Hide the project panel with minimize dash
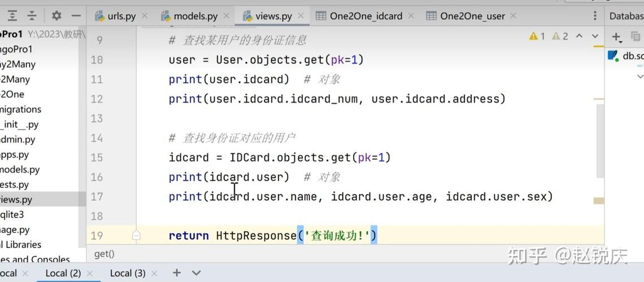The width and height of the screenshot is (644, 282). tap(76, 16)
